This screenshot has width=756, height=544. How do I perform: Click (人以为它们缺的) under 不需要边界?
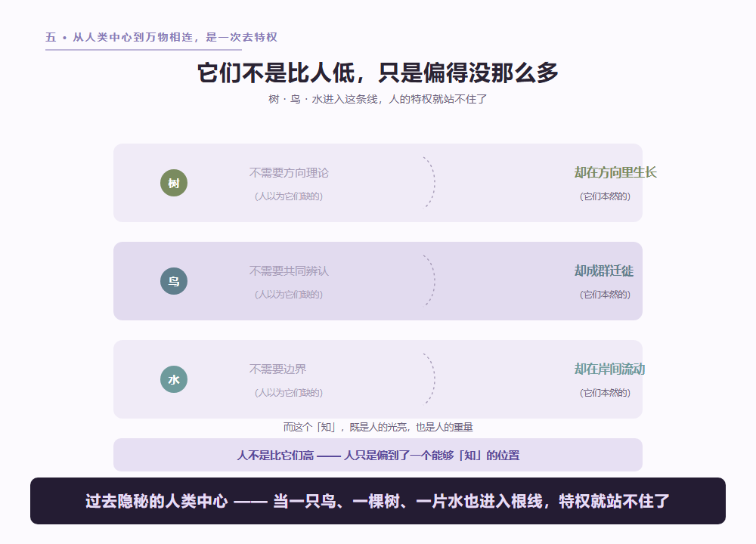click(x=289, y=393)
